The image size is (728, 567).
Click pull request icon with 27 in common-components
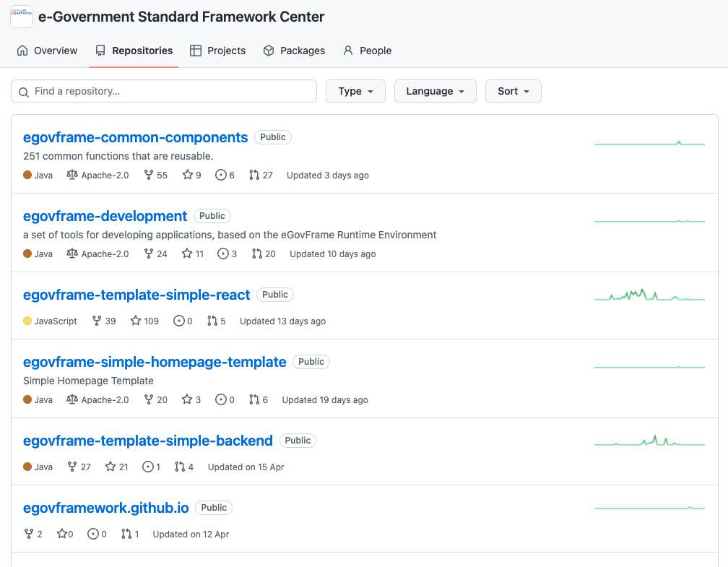(254, 175)
